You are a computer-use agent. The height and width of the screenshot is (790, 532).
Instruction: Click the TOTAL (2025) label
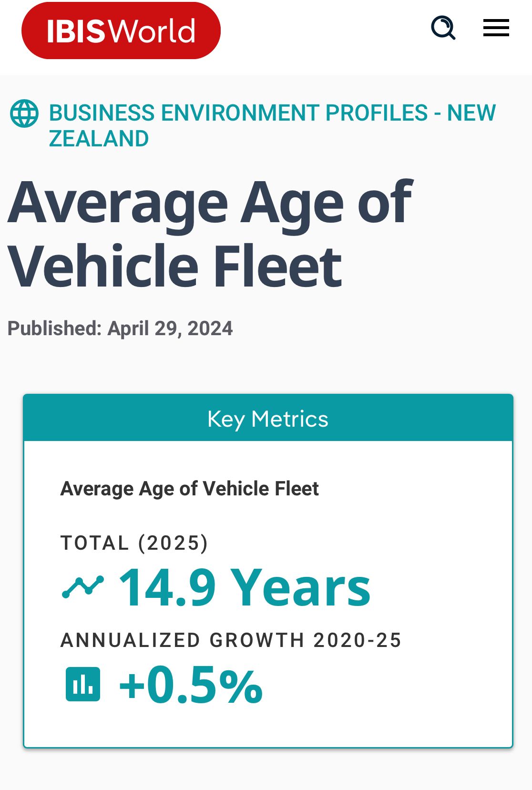134,543
